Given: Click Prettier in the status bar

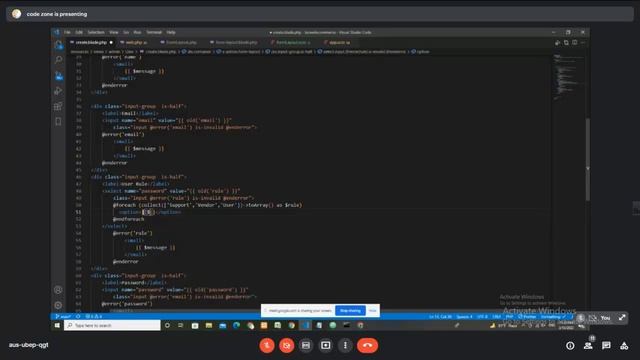Looking at the screenshot, I should (527, 317).
